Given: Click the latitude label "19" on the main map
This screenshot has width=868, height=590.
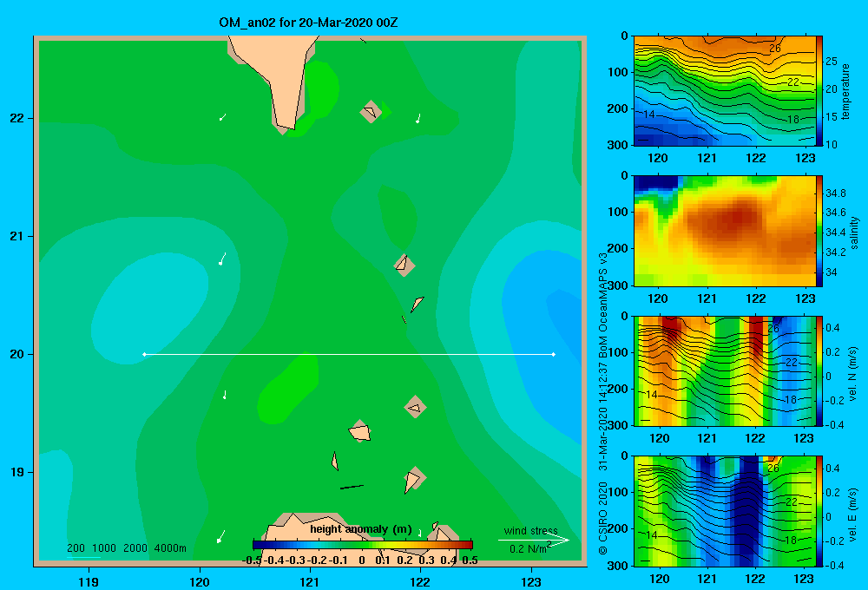Looking at the screenshot, I should (17, 472).
